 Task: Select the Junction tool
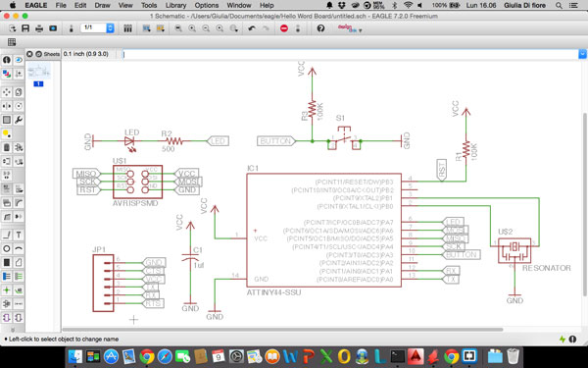pyautogui.click(x=7, y=289)
